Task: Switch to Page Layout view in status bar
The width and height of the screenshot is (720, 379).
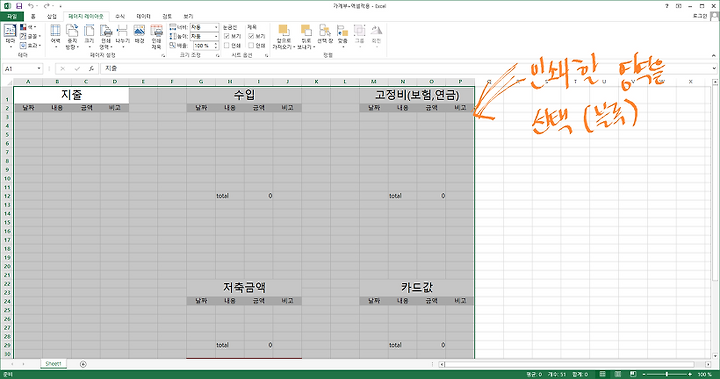Action: 618,374
